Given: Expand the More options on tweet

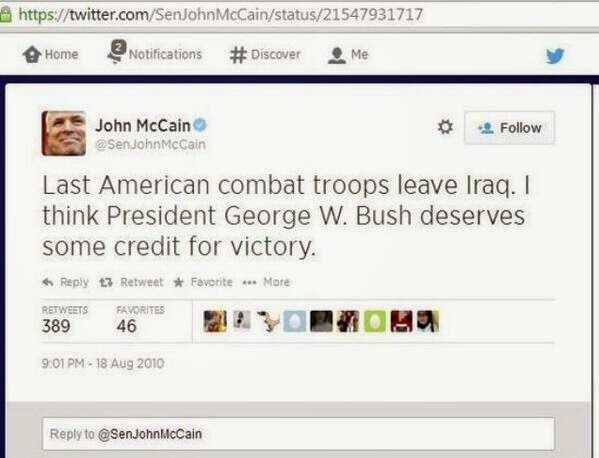Looking at the screenshot, I should click(266, 282).
